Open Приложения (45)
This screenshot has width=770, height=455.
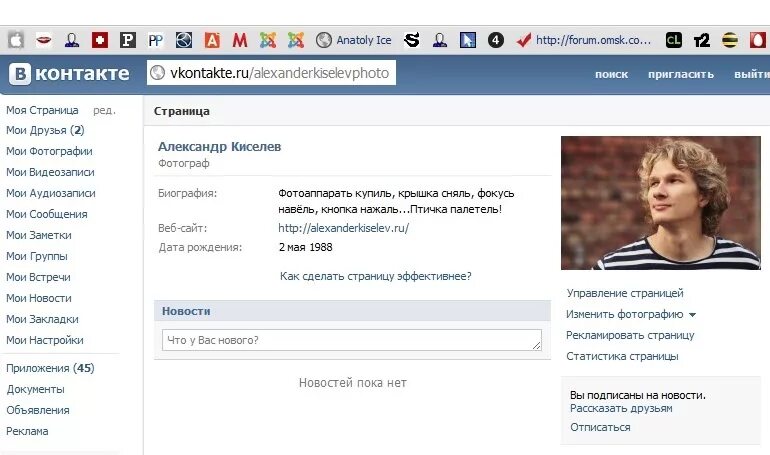pos(50,368)
